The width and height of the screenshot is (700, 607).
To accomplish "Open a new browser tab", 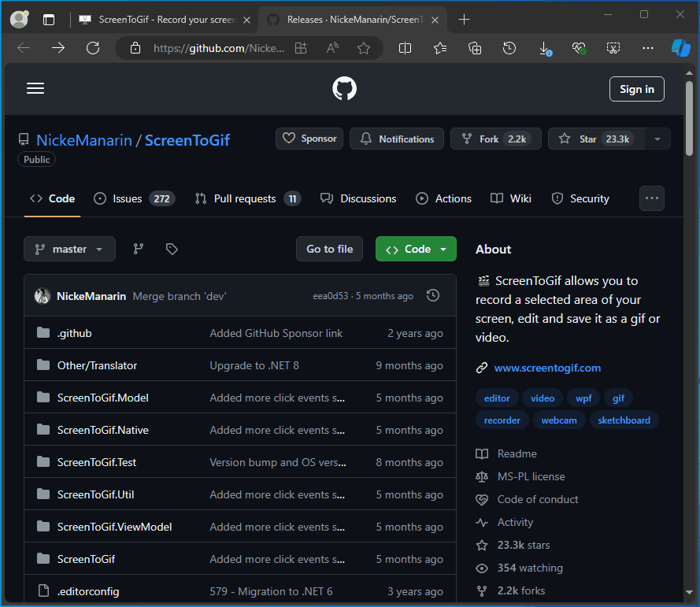I will tap(465, 20).
